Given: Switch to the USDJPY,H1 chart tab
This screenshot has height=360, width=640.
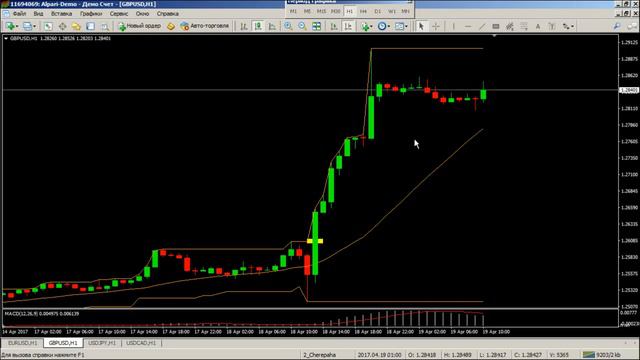Looking at the screenshot, I should tap(102, 343).
